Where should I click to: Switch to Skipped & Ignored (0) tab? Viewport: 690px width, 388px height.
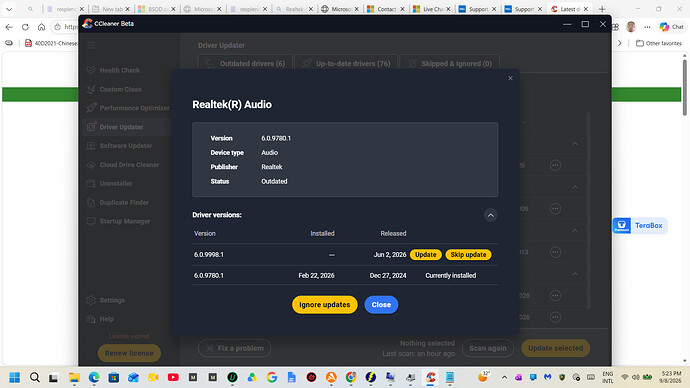[x=450, y=64]
